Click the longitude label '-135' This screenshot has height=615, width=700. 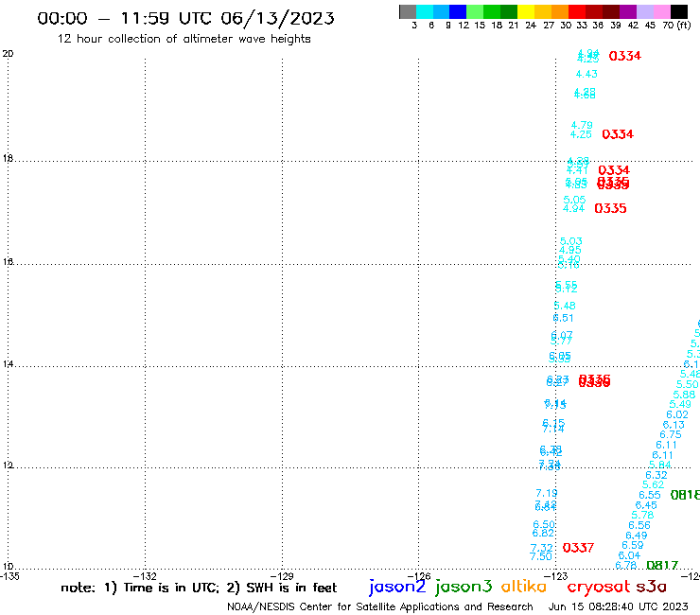tap(9, 576)
